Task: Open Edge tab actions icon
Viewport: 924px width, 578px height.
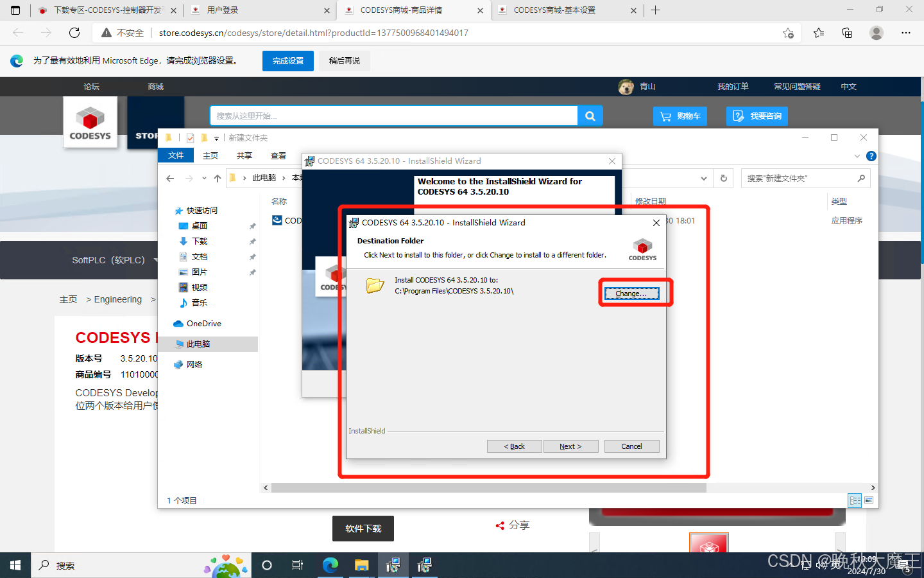Action: [15, 10]
